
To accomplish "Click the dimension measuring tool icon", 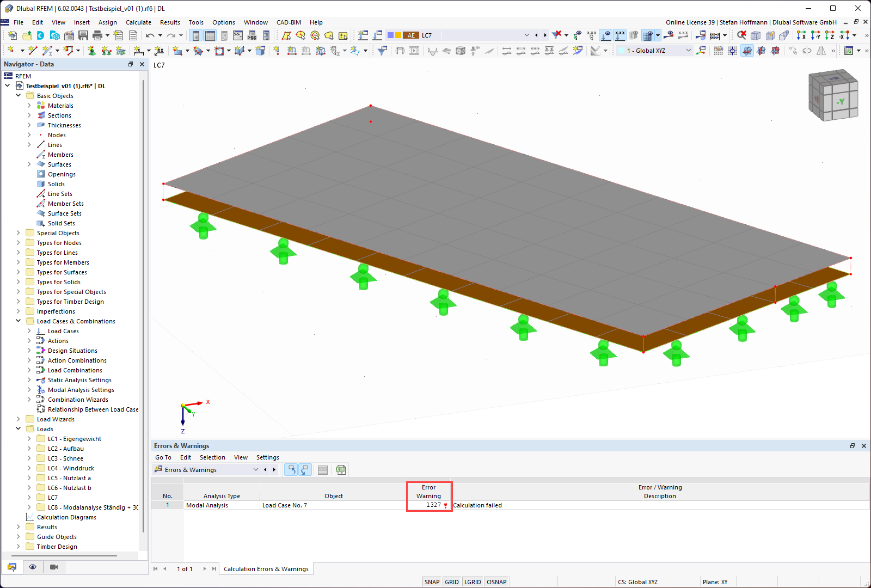I will coord(138,51).
